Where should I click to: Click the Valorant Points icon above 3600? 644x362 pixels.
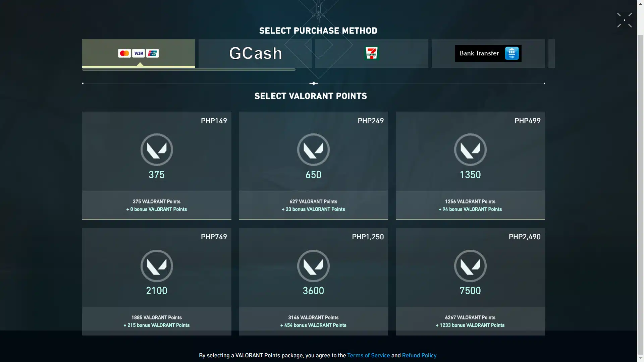pos(313,266)
